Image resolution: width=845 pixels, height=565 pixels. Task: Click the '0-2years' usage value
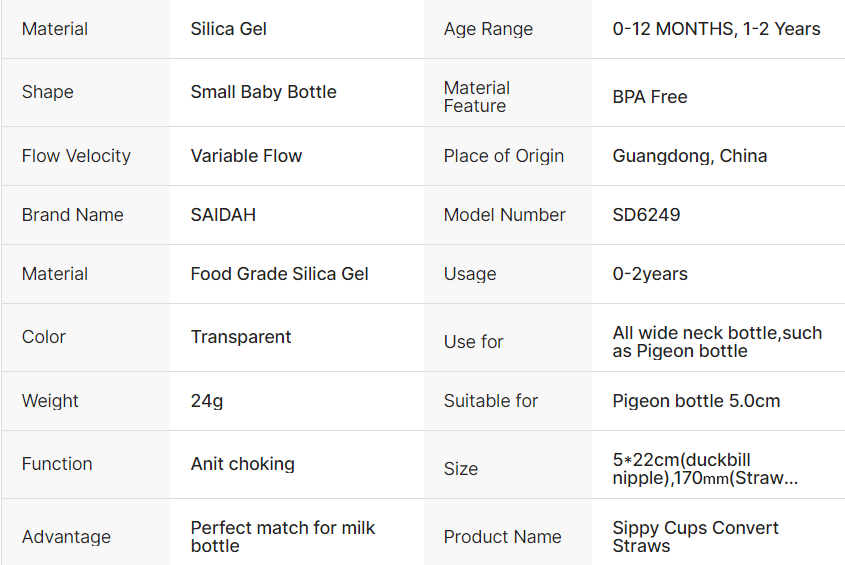(x=650, y=274)
